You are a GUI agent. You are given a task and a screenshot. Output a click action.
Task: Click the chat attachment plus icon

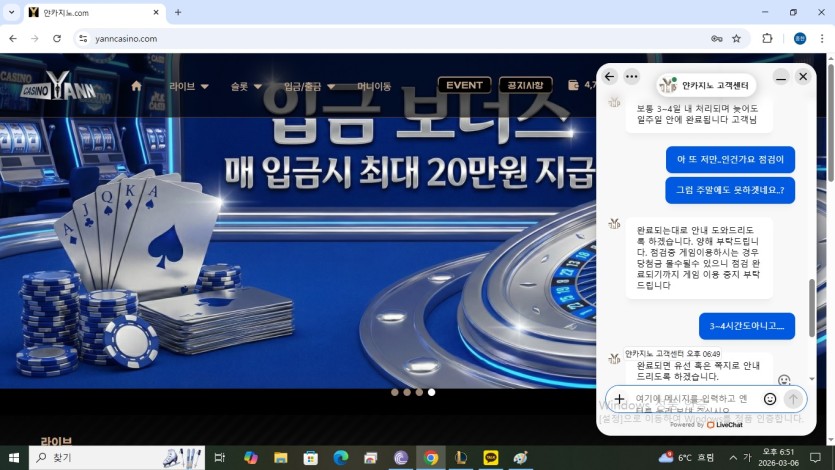[619, 399]
